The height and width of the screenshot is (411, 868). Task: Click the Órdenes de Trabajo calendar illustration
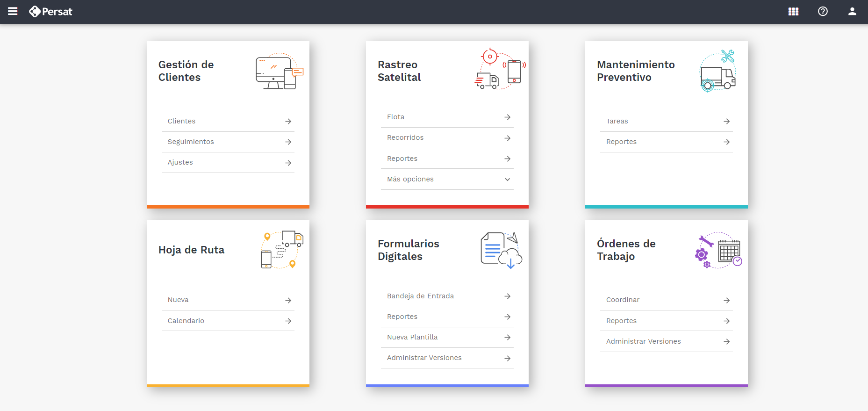719,250
